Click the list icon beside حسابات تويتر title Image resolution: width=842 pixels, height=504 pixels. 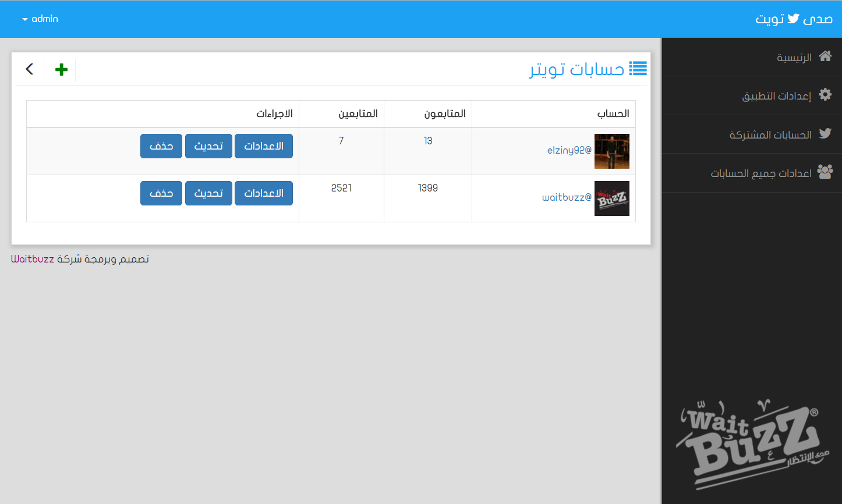(x=638, y=69)
